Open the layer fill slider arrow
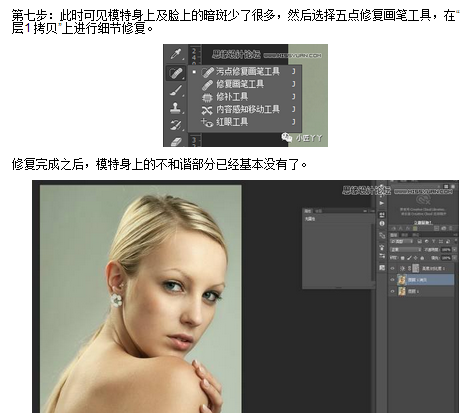The width and height of the screenshot is (460, 413). pos(455,258)
